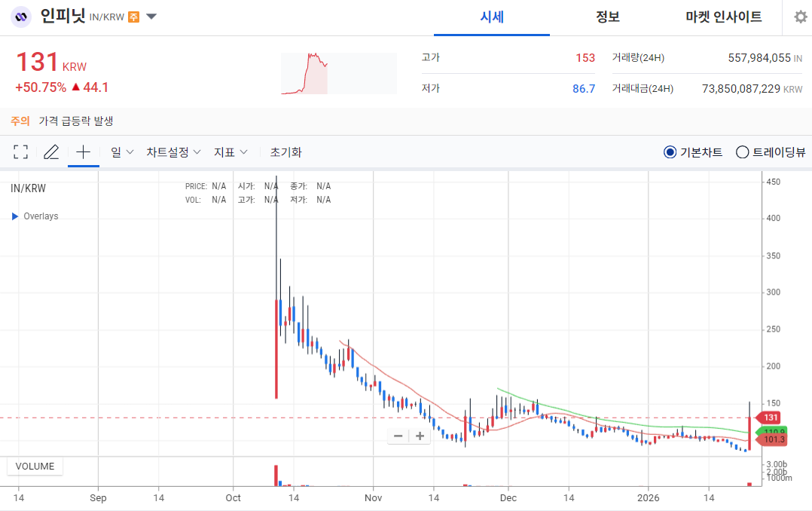Open chart fullscreen mode icon
The image size is (812, 511).
pyautogui.click(x=20, y=151)
